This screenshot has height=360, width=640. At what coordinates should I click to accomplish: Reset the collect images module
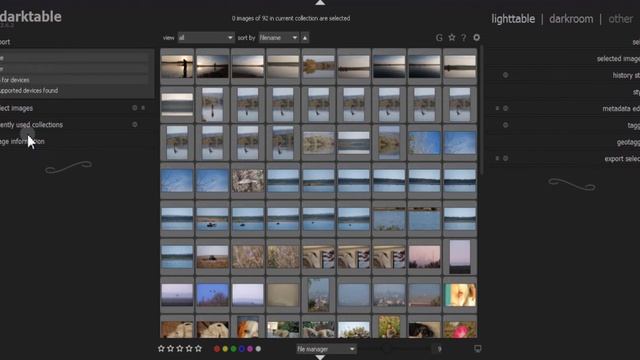134,108
